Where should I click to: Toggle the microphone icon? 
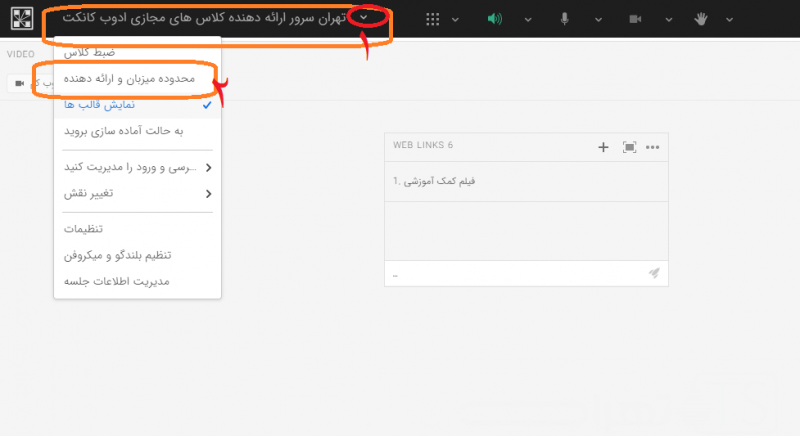click(x=564, y=19)
